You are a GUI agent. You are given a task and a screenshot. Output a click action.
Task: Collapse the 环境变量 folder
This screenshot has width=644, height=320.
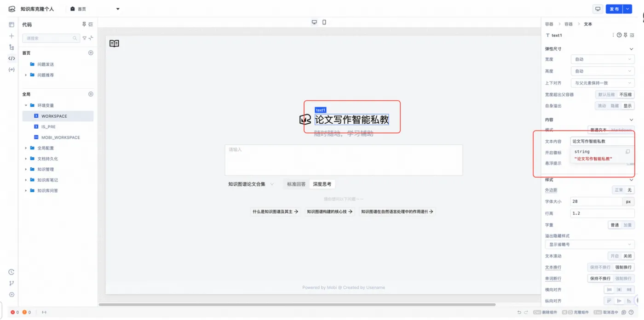point(26,105)
